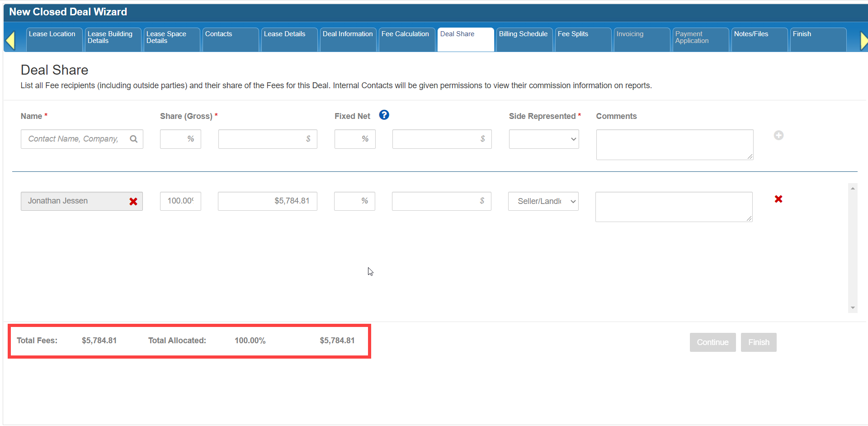Click the Fixed Net help question mark icon
The height and width of the screenshot is (426, 868).
click(x=384, y=115)
